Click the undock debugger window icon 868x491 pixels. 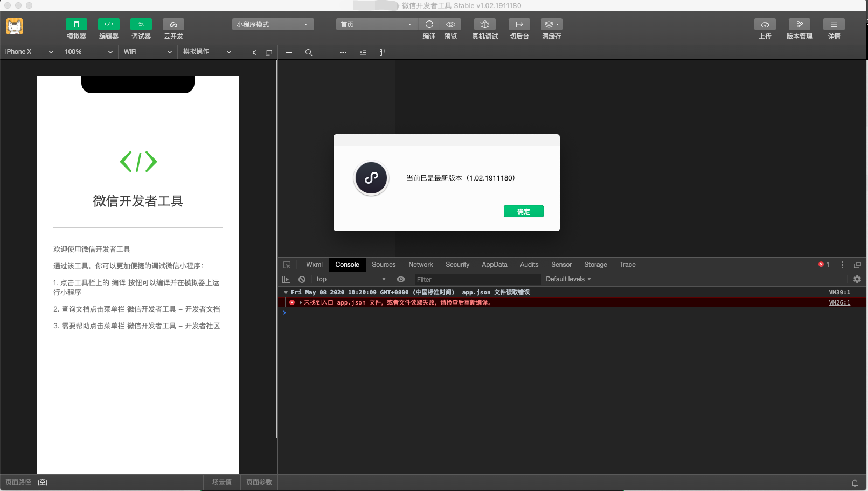click(857, 265)
